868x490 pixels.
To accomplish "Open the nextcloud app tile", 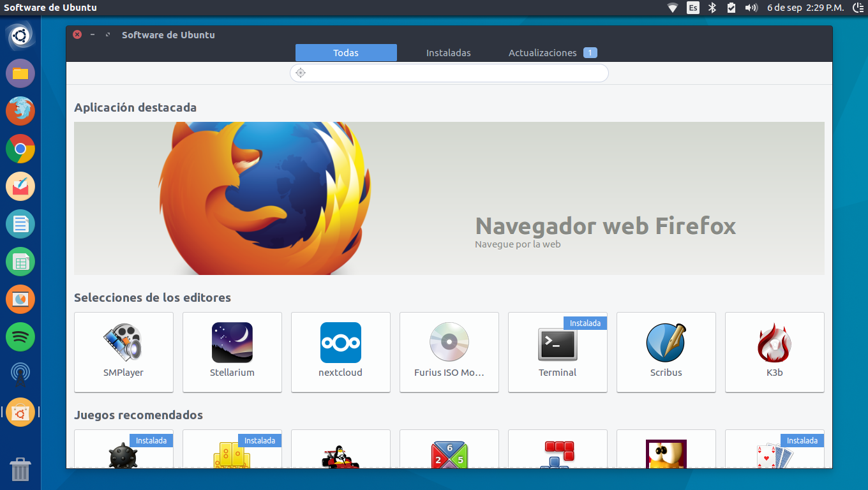I will (x=341, y=352).
